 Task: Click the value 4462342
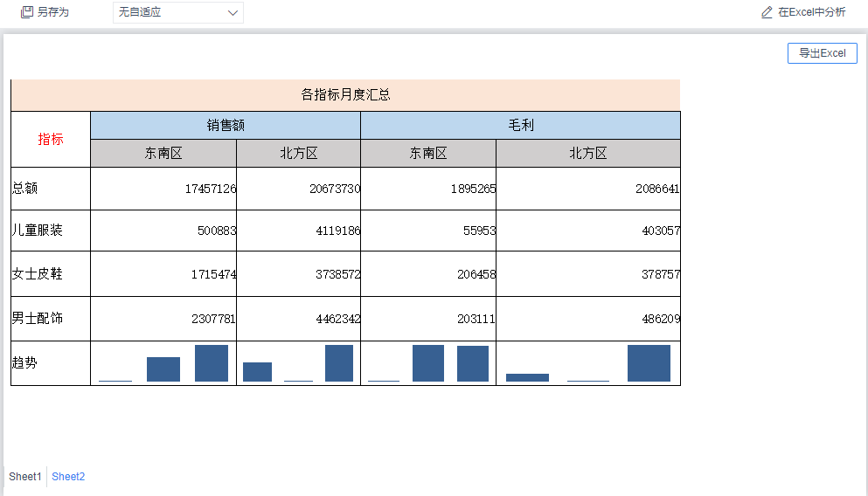338,319
